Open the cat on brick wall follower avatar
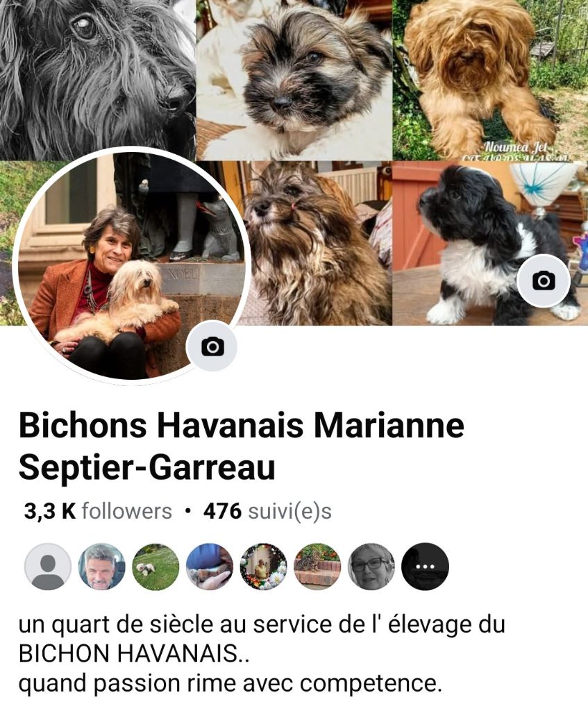 pos(317,567)
